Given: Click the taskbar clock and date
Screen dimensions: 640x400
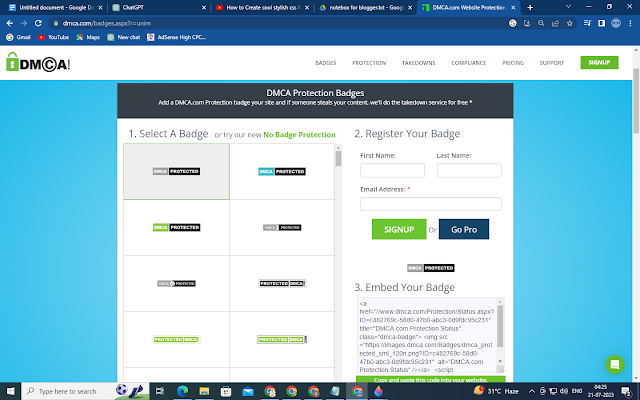Looking at the screenshot, I should 600,391.
